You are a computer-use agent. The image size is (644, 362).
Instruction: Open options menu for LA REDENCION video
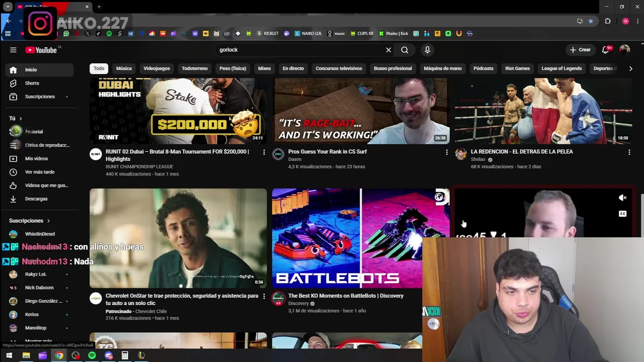pyautogui.click(x=629, y=152)
